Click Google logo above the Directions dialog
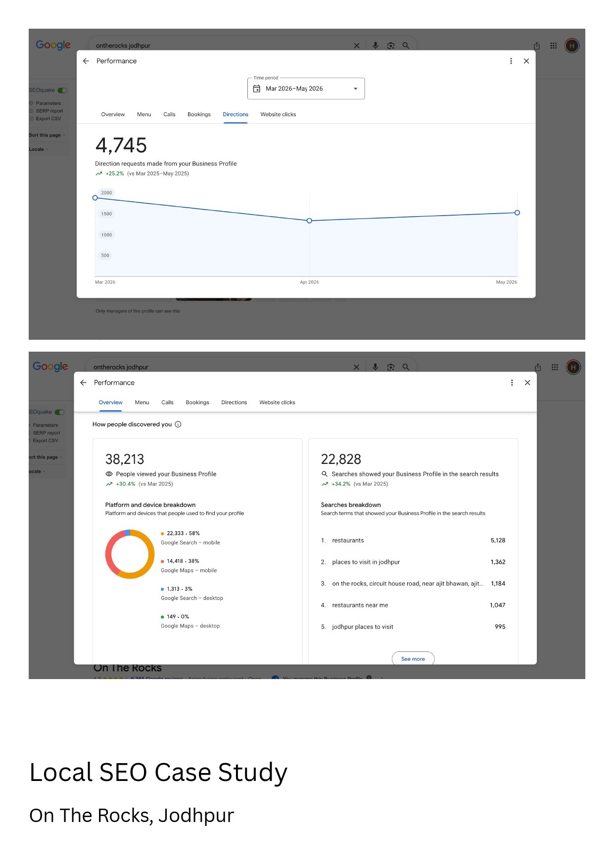The height and width of the screenshot is (868, 614). coord(53,45)
